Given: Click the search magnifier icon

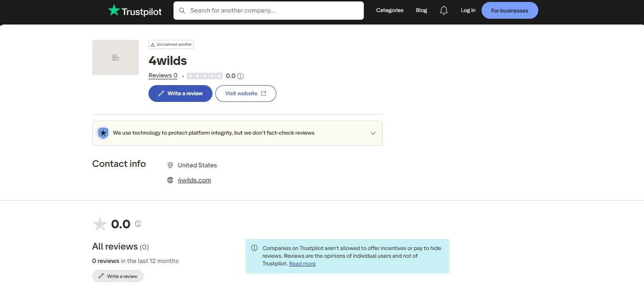Looking at the screenshot, I should 182,11.
